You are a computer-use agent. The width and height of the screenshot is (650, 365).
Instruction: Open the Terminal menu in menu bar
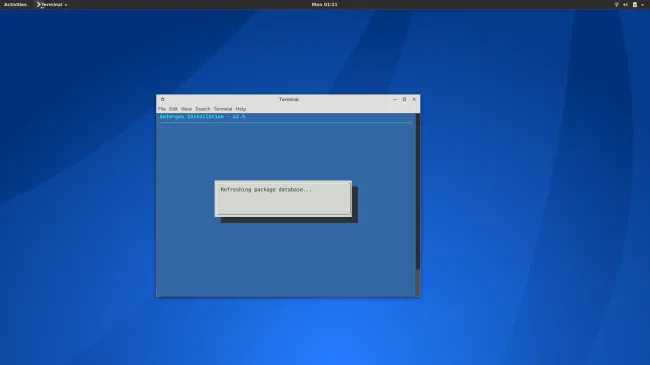click(223, 109)
